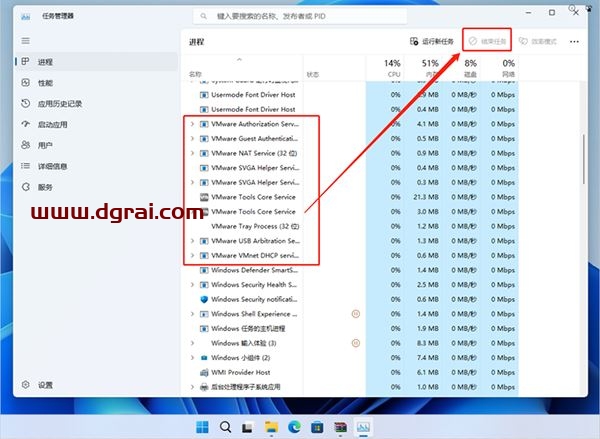The height and width of the screenshot is (439, 600).
Task: Open the hamburger navigation menu
Action: click(26, 41)
